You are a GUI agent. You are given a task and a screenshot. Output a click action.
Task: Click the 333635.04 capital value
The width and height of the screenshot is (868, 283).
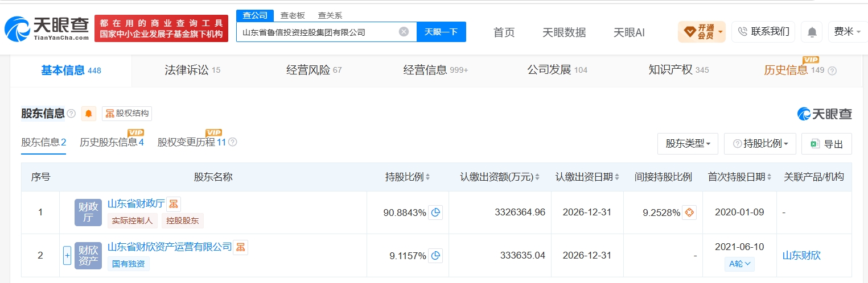523,256
